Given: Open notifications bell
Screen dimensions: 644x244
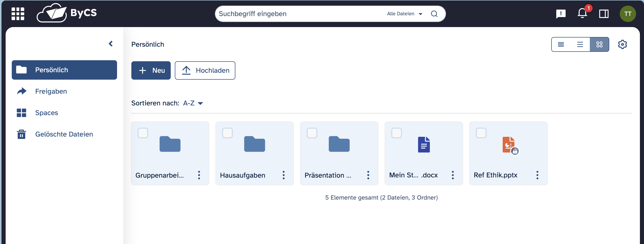Looking at the screenshot, I should click(582, 14).
